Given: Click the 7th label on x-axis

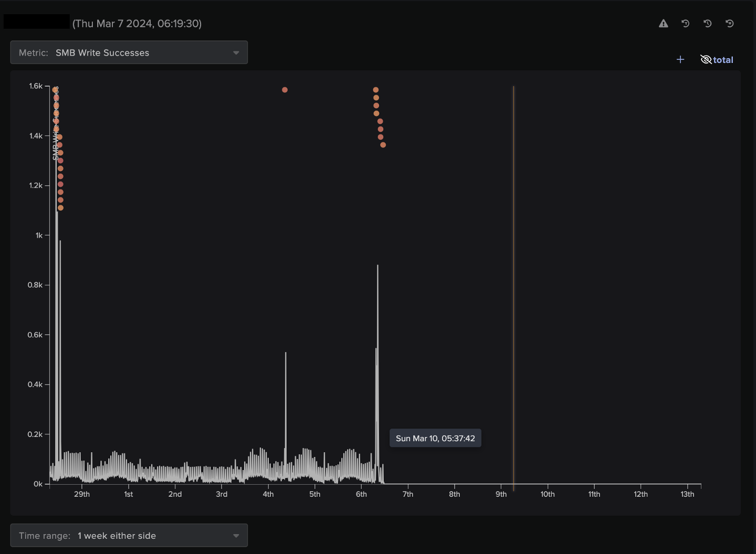Looking at the screenshot, I should click(408, 494).
